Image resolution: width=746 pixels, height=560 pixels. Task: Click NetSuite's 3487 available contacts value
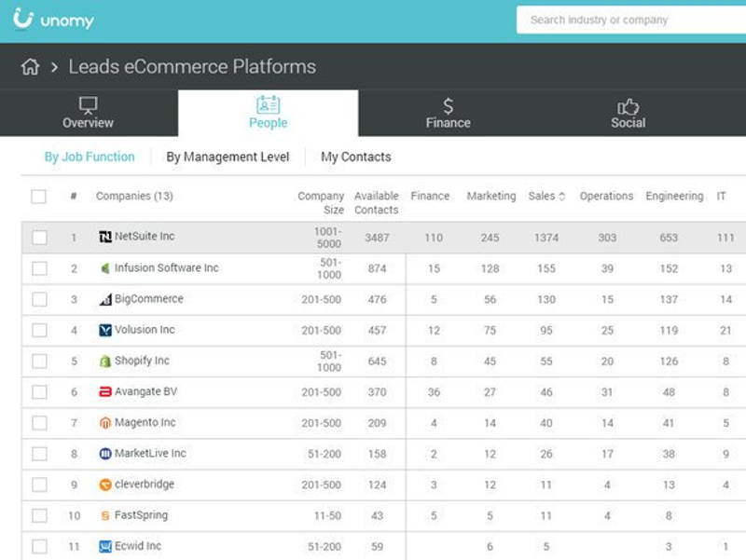pos(377,238)
